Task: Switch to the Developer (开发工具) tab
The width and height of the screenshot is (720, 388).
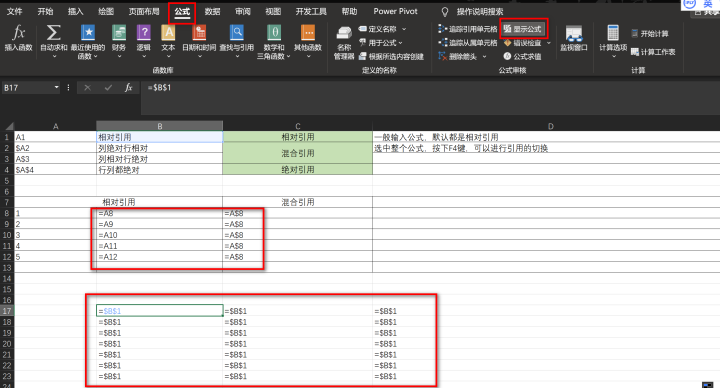Action: click(x=311, y=11)
